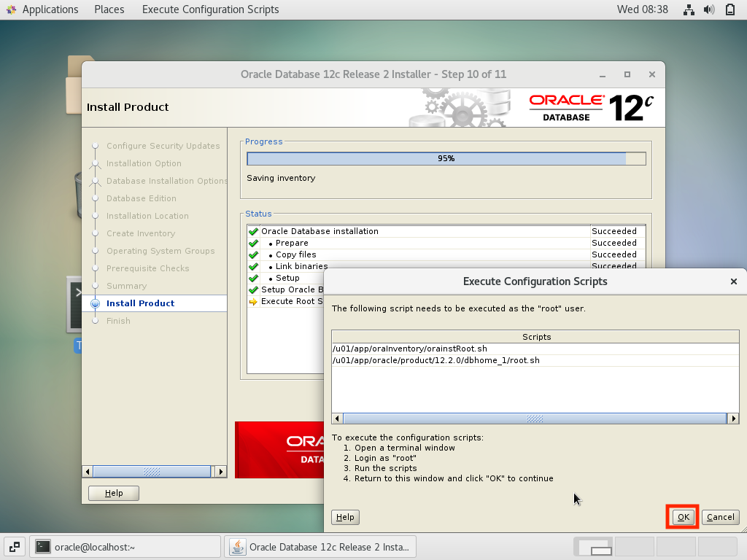
Task: Click the scripts list horizontal scrollbar thumb
Action: click(x=535, y=419)
